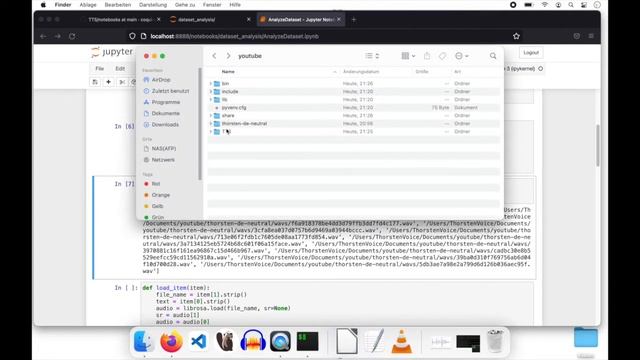
Task: Sort by Größe column header
Action: 422,72
